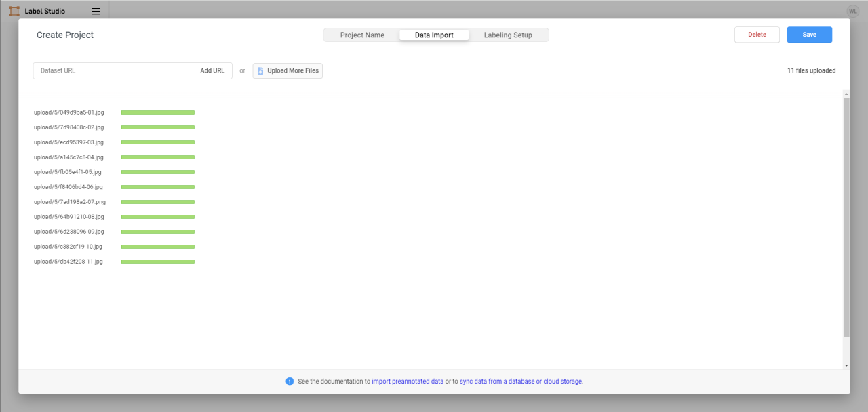This screenshot has height=412, width=868.
Task: Open the hamburger menu icon
Action: 96,11
